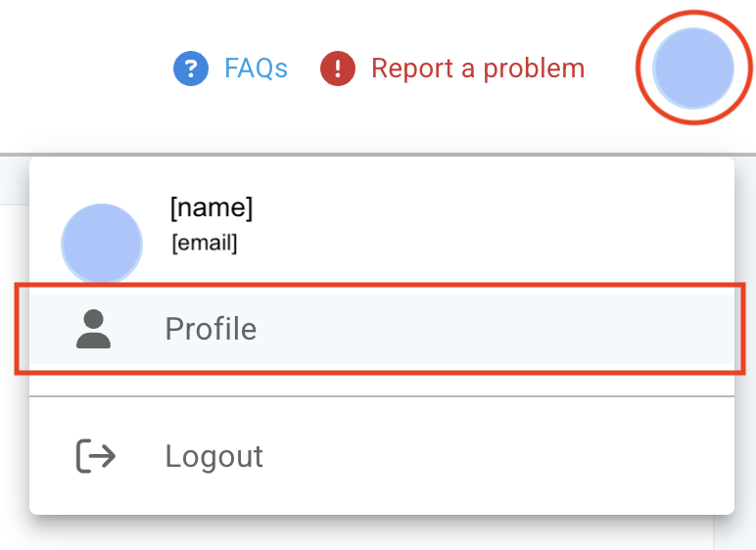Open the Report a problem link
The width and height of the screenshot is (756, 550).
pos(452,69)
